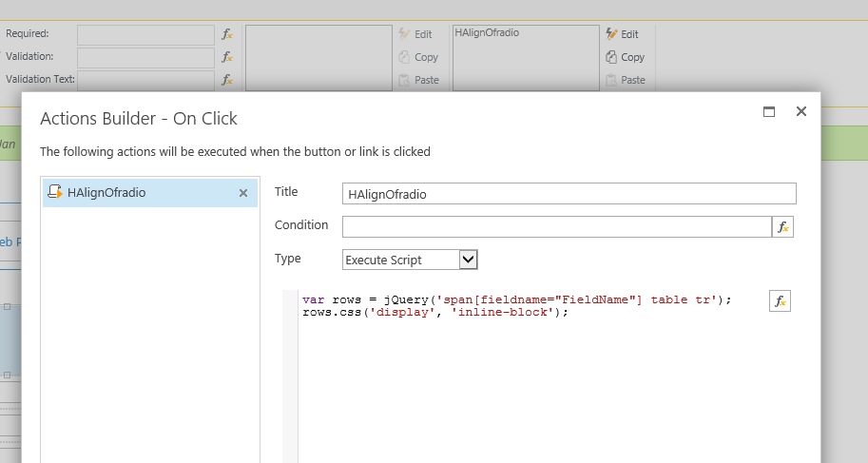This screenshot has height=463, width=868.
Task: Maximize the Actions Builder dialog
Action: point(769,111)
